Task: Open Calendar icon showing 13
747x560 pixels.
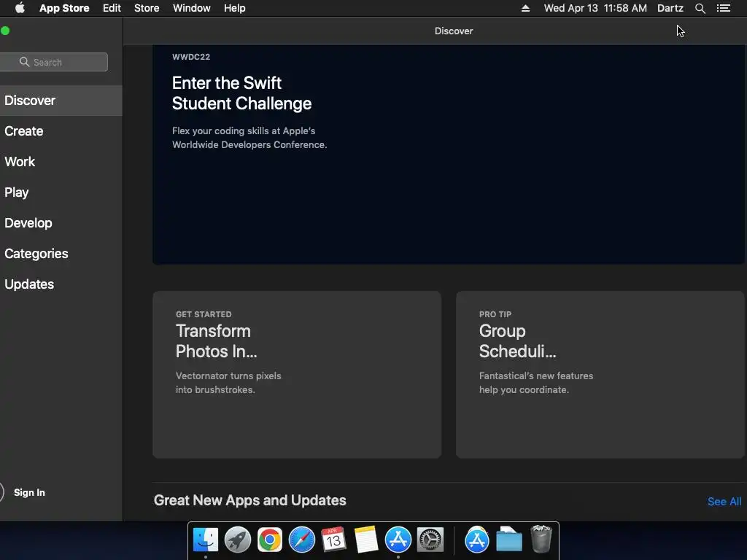Action: tap(333, 540)
